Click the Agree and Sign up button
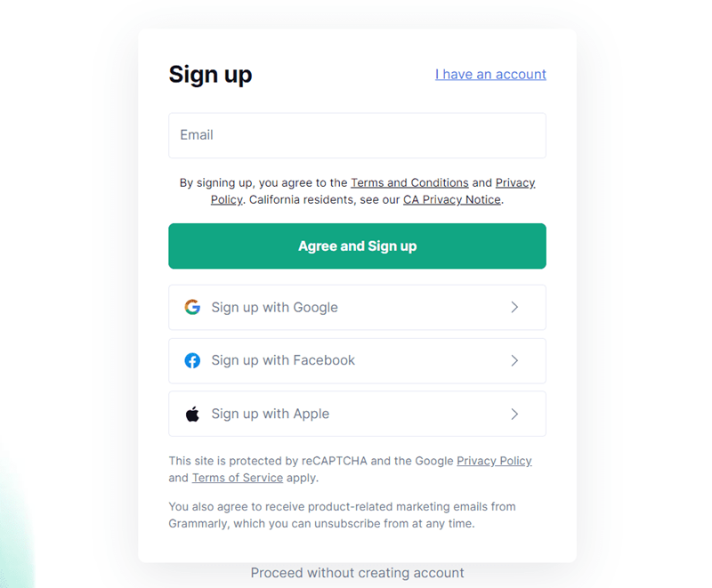 [x=357, y=246]
